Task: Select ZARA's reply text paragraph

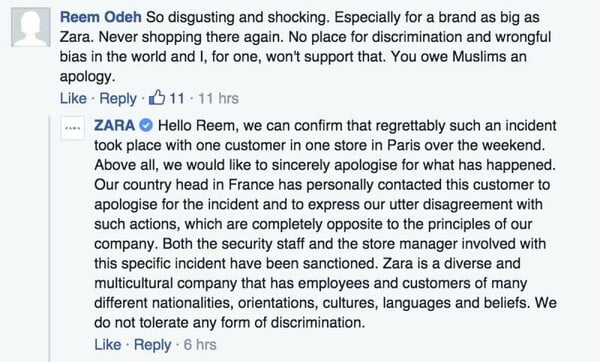Action: coord(325,224)
